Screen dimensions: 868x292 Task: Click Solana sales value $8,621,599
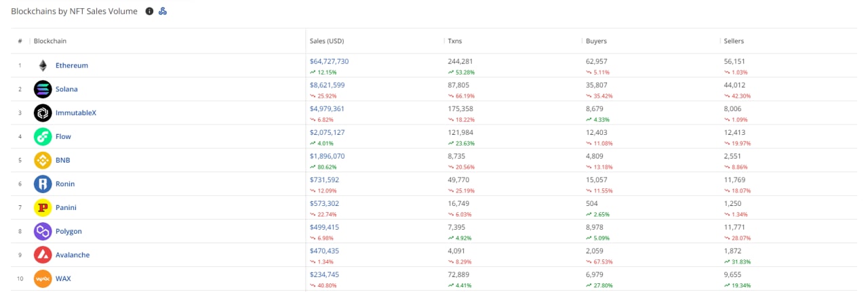(328, 85)
